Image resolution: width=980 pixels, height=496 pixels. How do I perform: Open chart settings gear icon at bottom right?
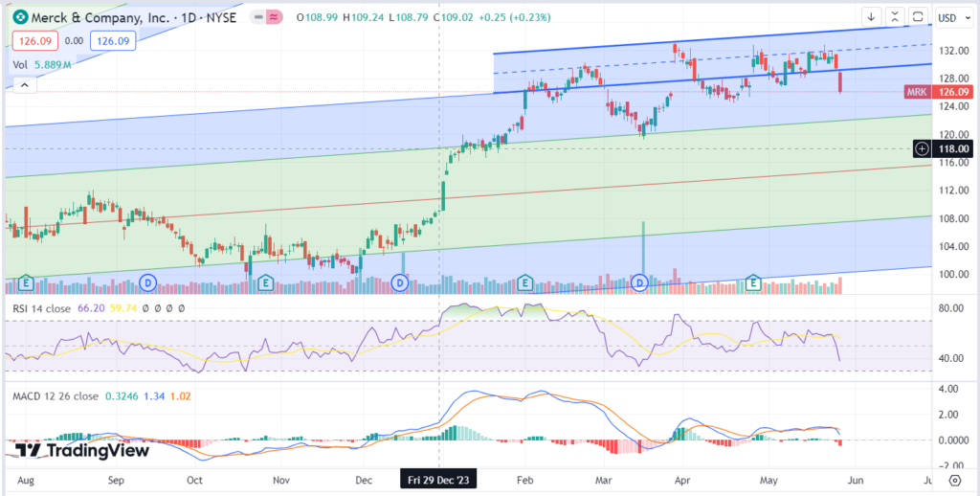954,481
